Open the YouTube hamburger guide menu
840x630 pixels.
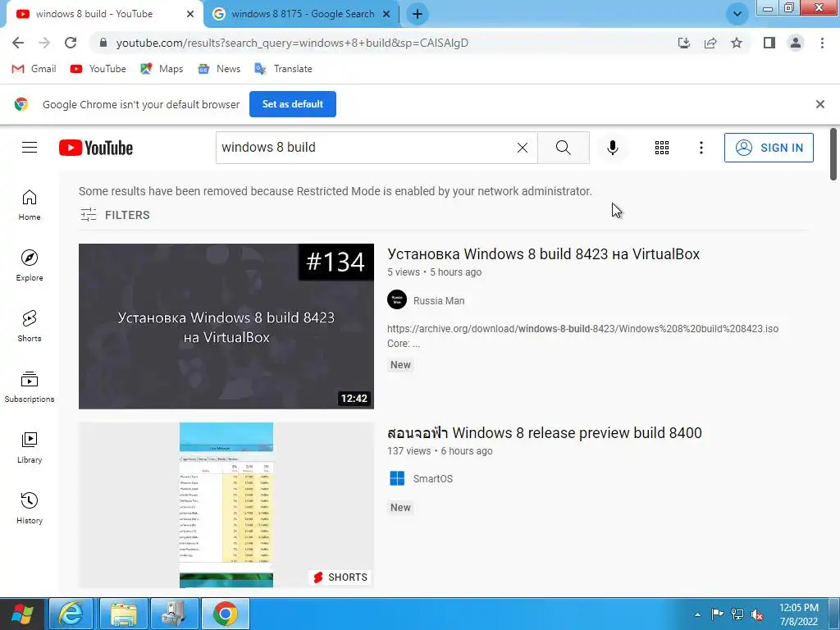coord(30,148)
